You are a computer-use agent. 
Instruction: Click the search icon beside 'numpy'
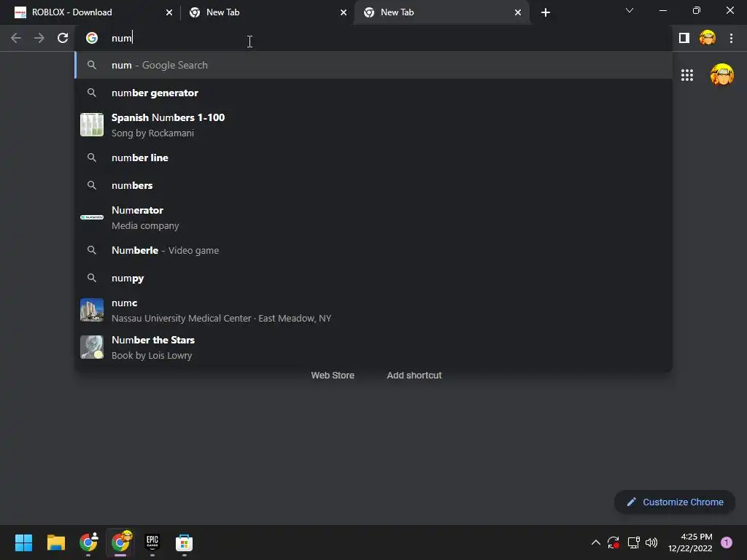pos(92,278)
